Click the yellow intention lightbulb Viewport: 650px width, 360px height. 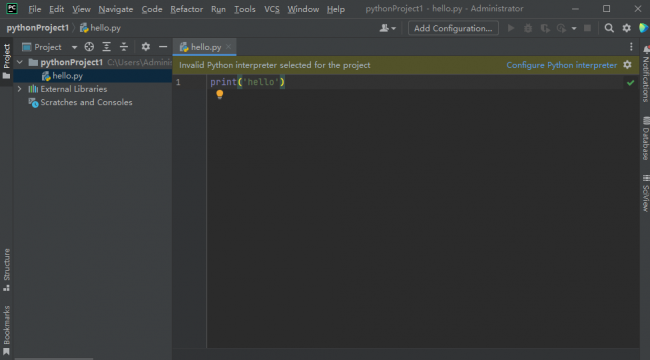pyautogui.click(x=220, y=95)
